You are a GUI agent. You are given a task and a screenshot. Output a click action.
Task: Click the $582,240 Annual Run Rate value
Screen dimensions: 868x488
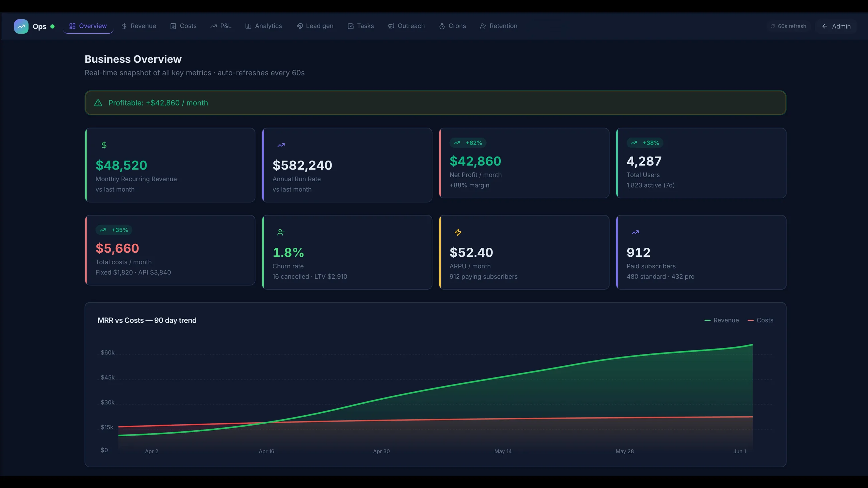(x=302, y=165)
